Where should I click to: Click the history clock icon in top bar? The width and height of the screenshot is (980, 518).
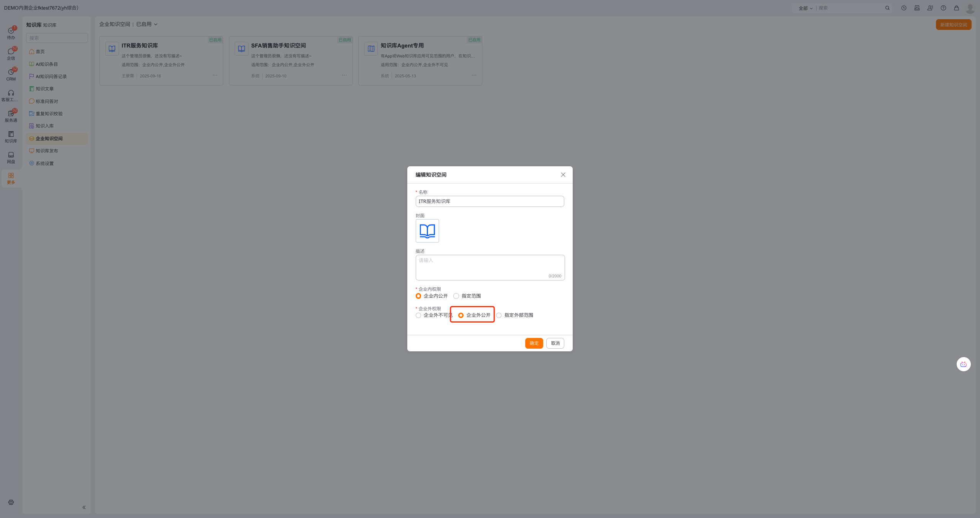click(904, 8)
